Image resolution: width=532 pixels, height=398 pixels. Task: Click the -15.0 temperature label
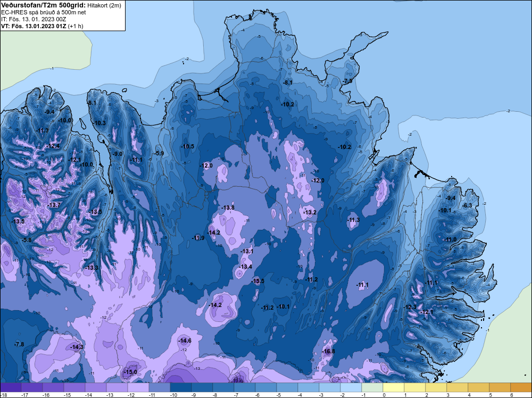131,372
